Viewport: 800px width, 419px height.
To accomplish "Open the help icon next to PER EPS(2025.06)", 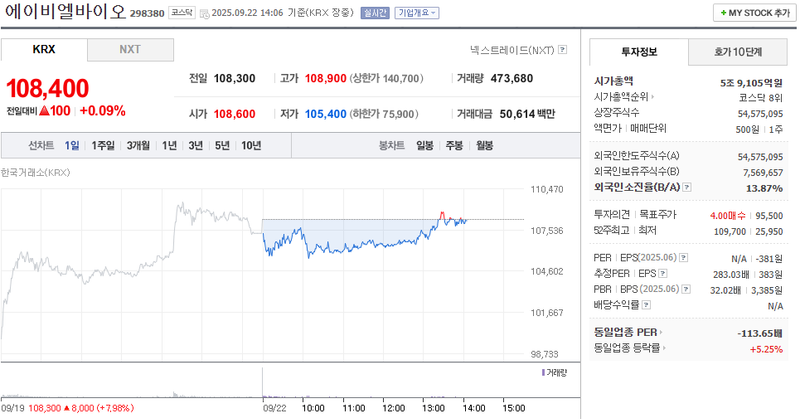I will (x=684, y=258).
